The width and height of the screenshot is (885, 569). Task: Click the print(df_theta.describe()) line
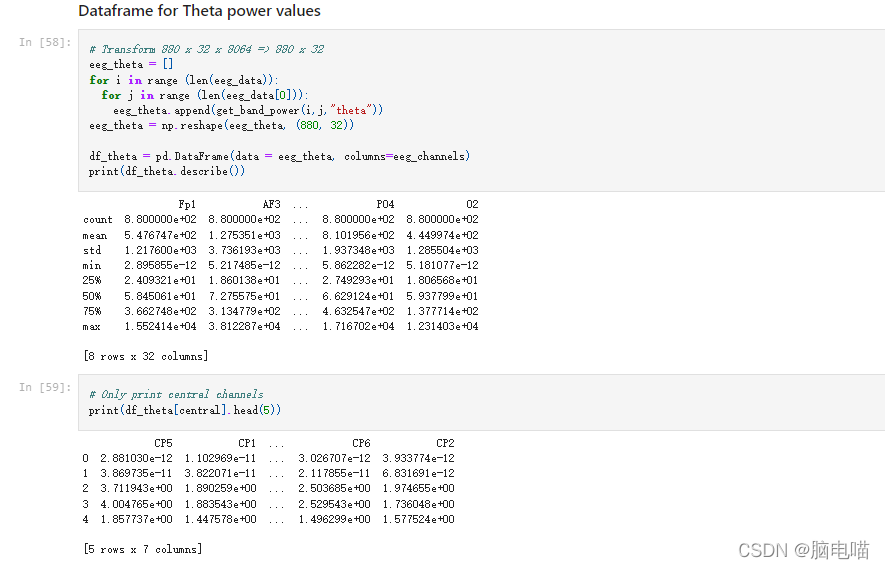(167, 171)
